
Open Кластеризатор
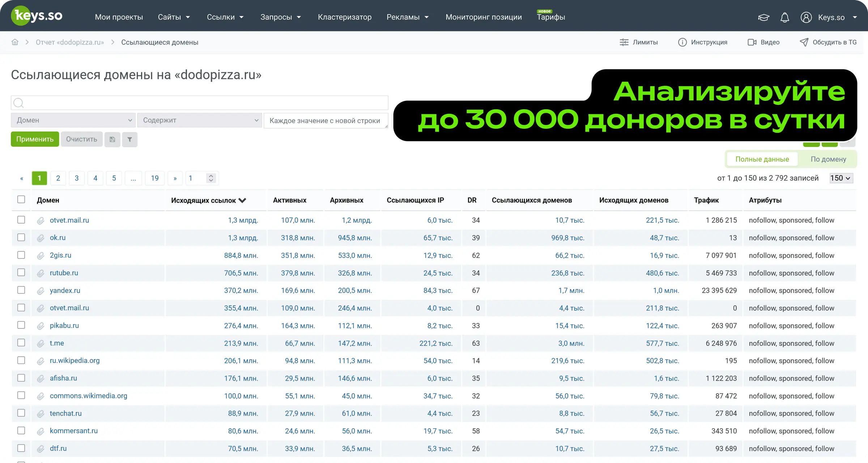345,17
